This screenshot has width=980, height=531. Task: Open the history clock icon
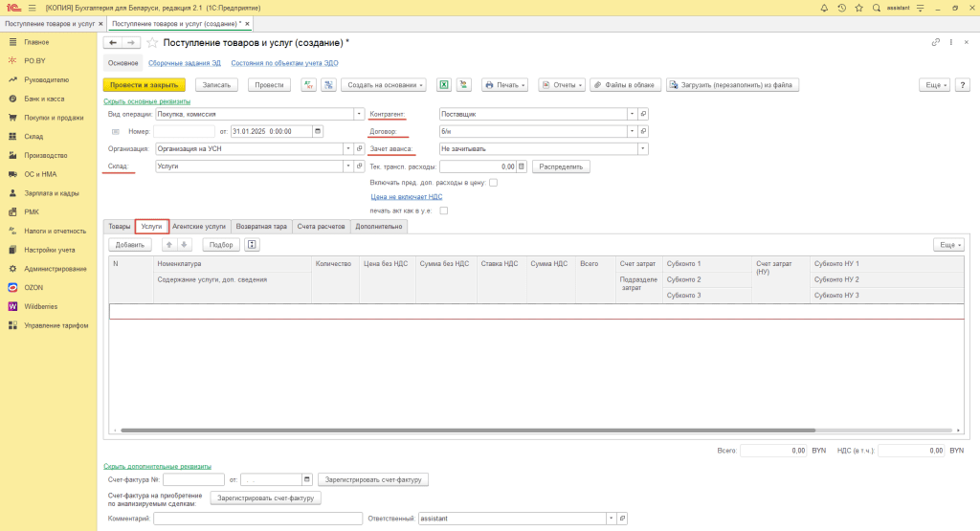pos(840,8)
